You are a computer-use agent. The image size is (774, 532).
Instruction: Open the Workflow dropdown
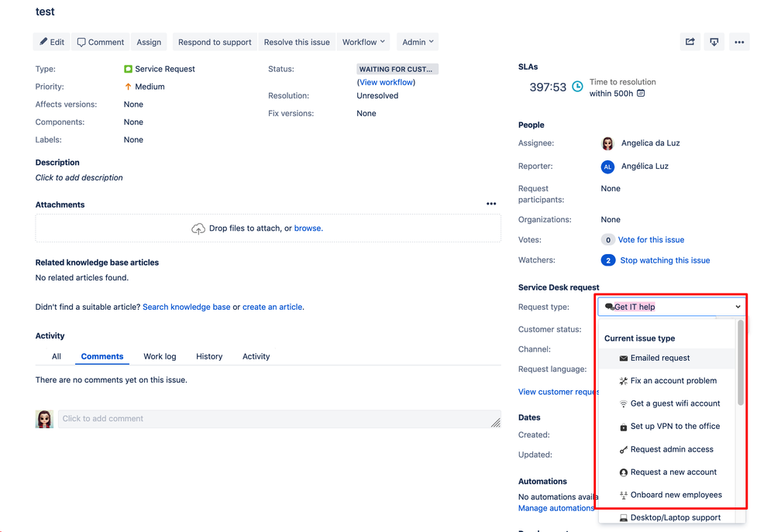pos(363,42)
